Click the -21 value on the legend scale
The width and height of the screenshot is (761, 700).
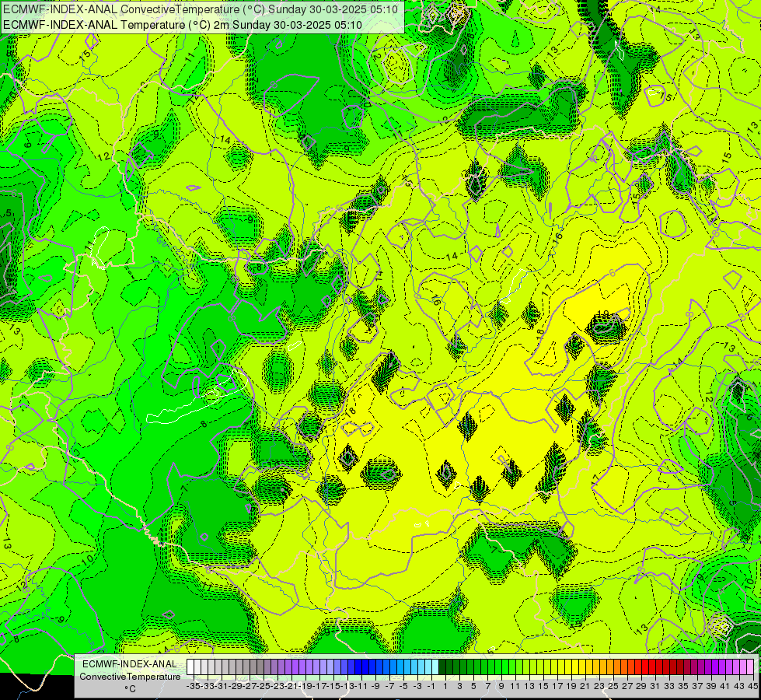point(291,686)
